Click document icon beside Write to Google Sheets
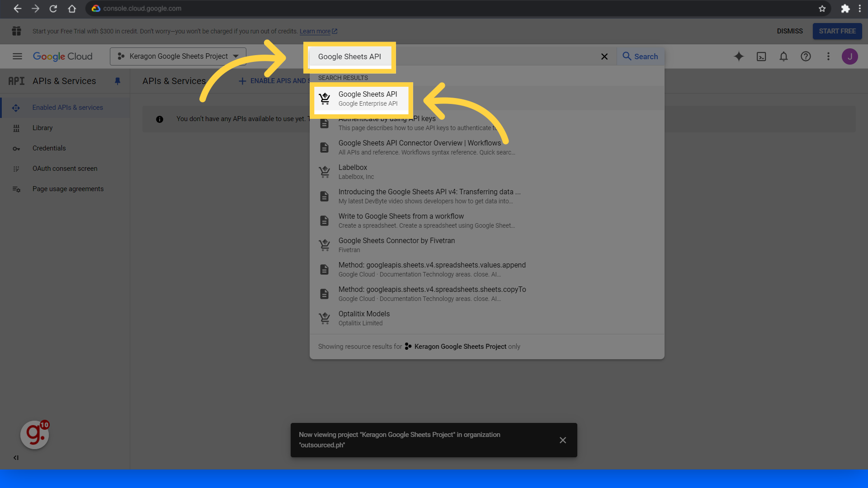This screenshot has height=488, width=868. pyautogui.click(x=325, y=221)
